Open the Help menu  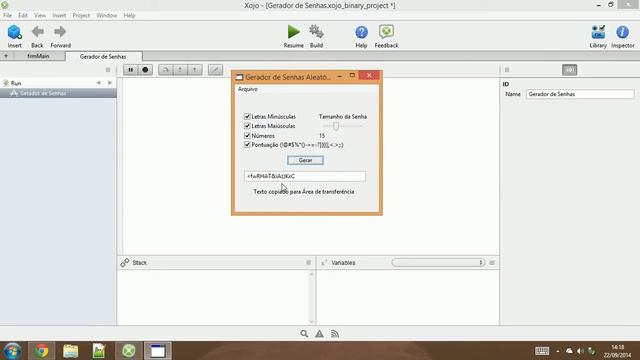pos(129,16)
